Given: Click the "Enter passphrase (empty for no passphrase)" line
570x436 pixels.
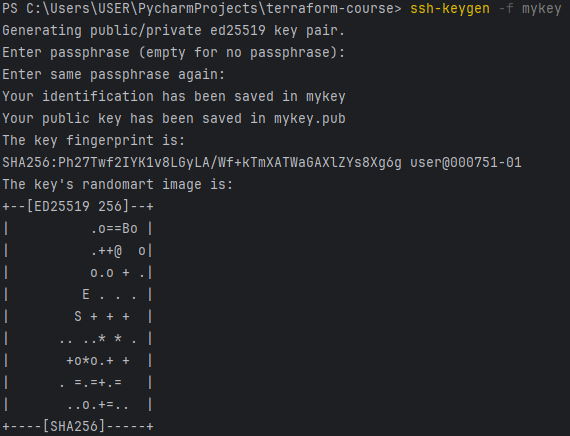Looking at the screenshot, I should (173, 53).
